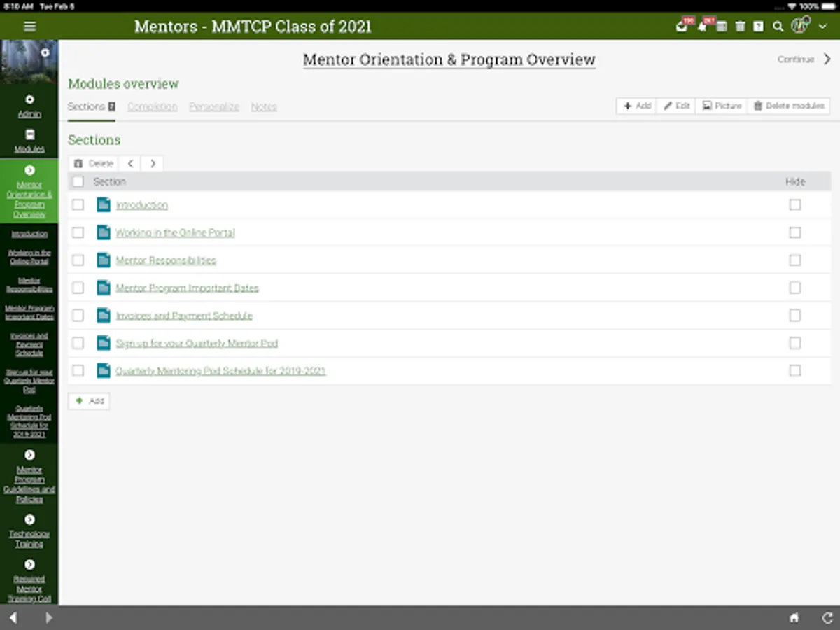The image size is (840, 630).
Task: Tick the Hide box for Invoices and Payment Schedule
Action: pos(794,315)
